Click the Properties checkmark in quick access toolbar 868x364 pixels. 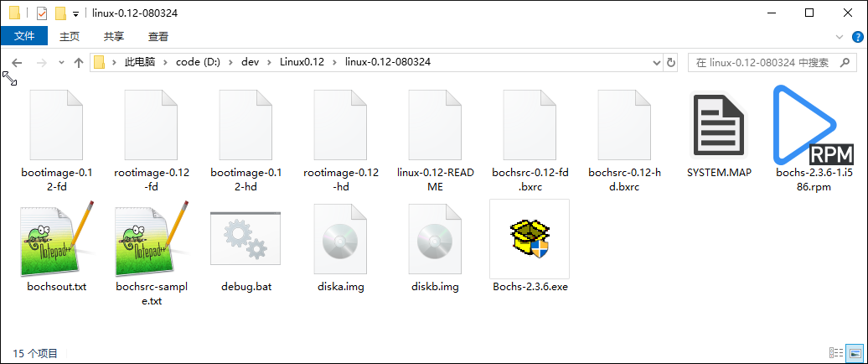pos(41,13)
